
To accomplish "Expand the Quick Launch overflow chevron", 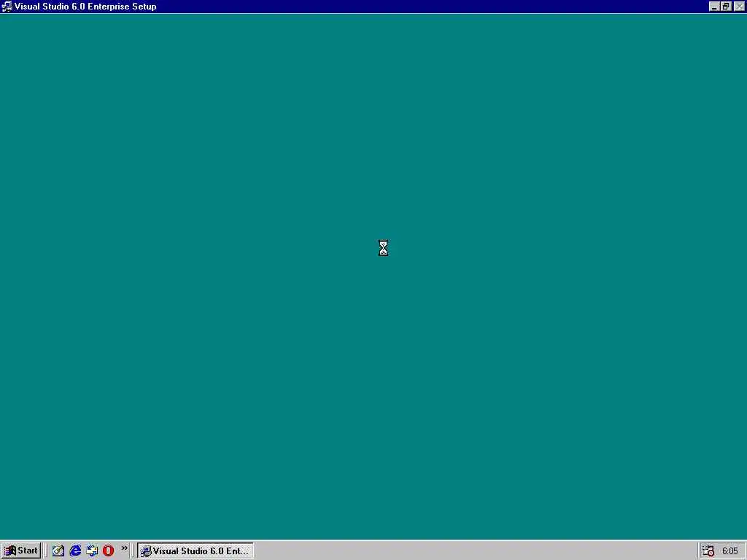I will (x=124, y=548).
